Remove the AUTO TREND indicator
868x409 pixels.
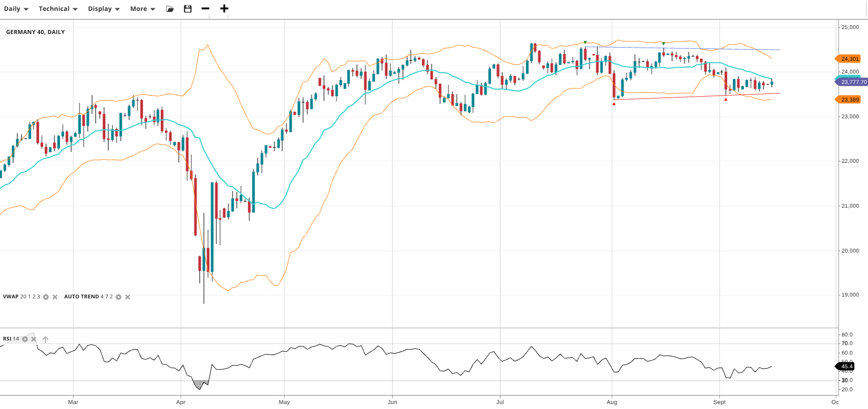click(x=128, y=297)
